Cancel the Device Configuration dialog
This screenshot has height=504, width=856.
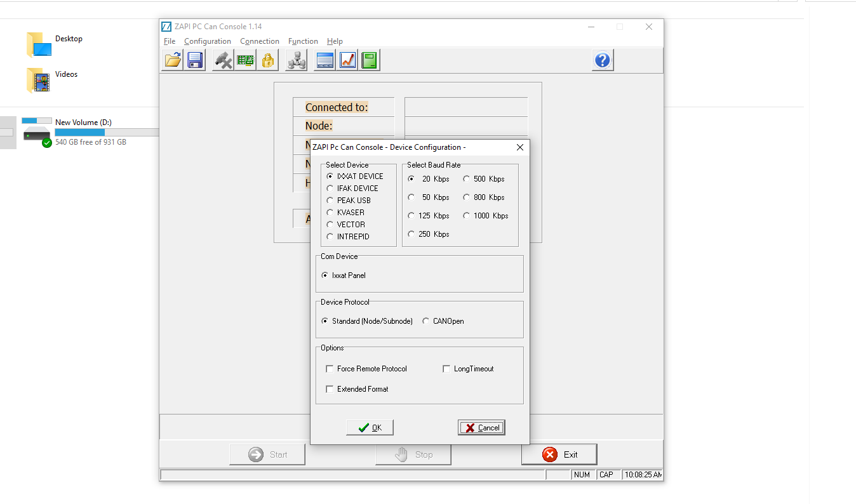(481, 428)
